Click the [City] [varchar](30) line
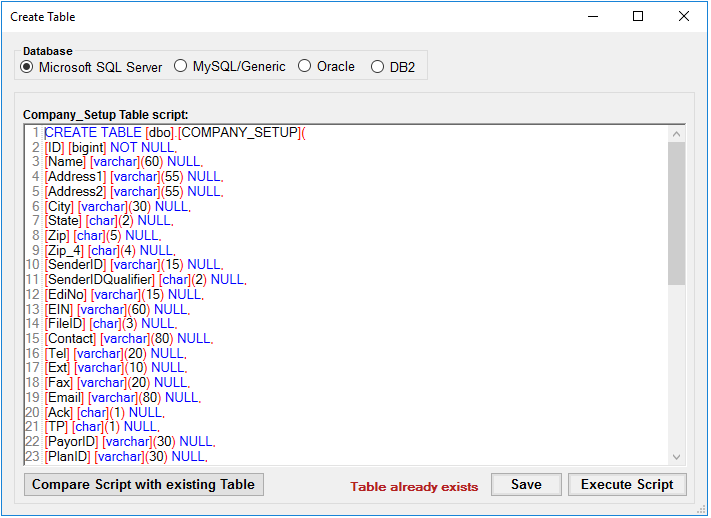This screenshot has height=518, width=711. [117, 206]
